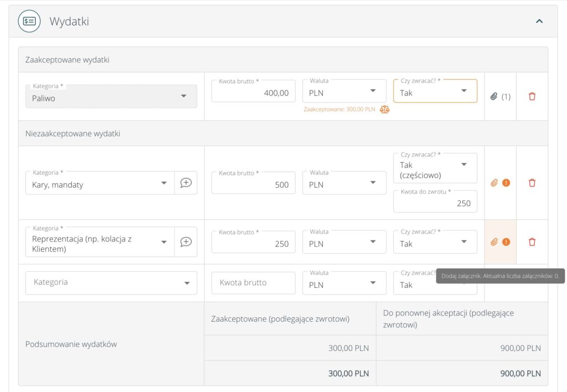Add attachment to Reprezentacja expense
Screen dimensions: 567x392
point(494,242)
